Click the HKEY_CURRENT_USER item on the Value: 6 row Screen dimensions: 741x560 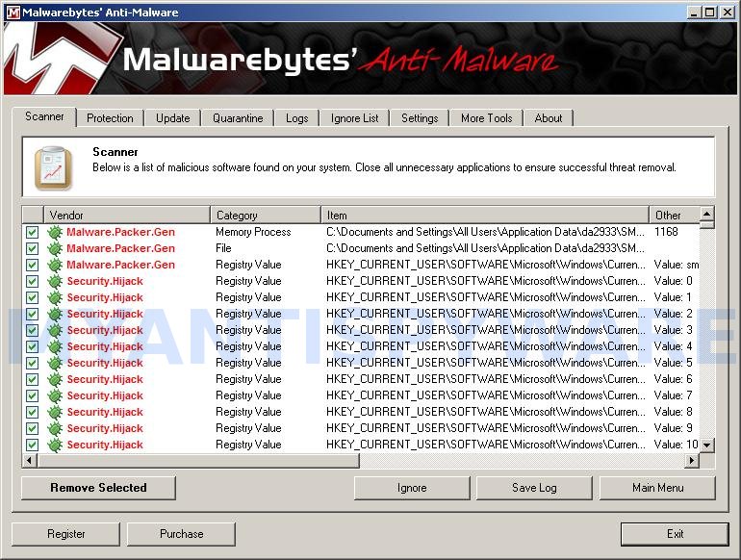[486, 379]
